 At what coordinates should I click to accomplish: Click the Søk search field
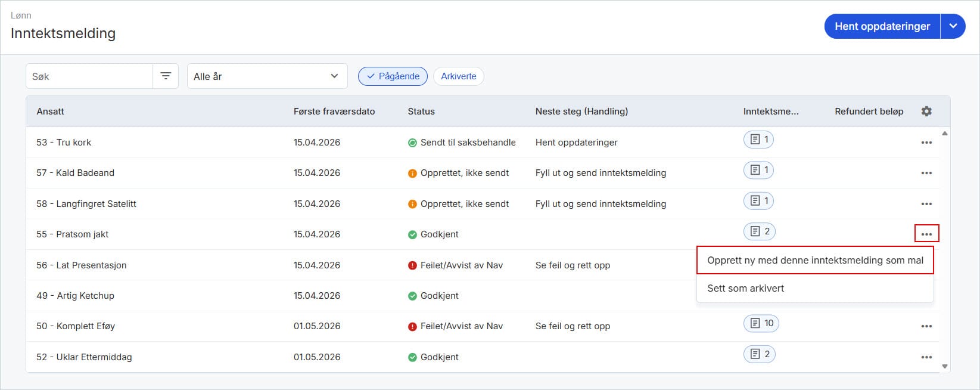pos(89,76)
